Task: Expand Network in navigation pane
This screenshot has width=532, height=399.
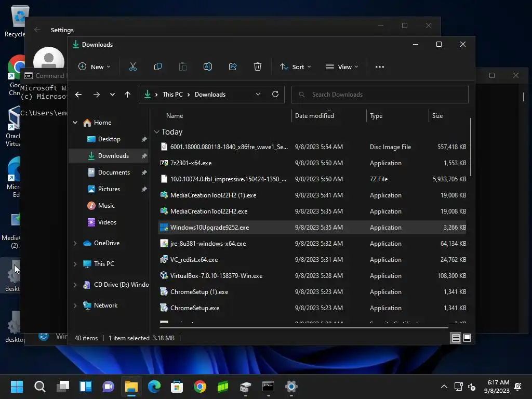Action: pyautogui.click(x=75, y=305)
